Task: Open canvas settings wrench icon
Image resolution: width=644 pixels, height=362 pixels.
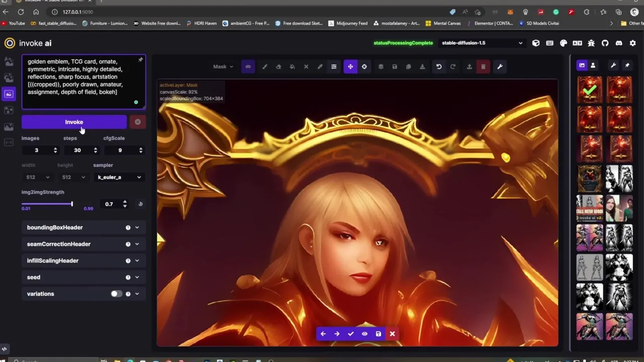Action: [500, 66]
